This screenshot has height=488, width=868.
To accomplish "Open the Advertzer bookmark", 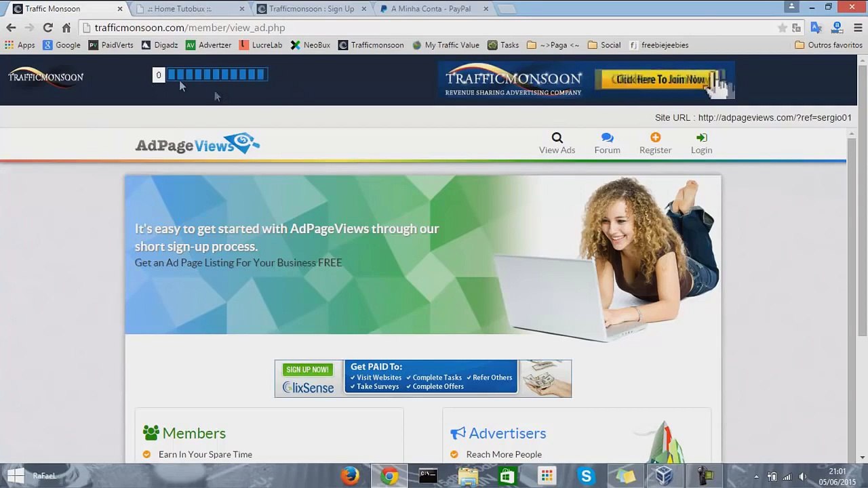I will [209, 45].
